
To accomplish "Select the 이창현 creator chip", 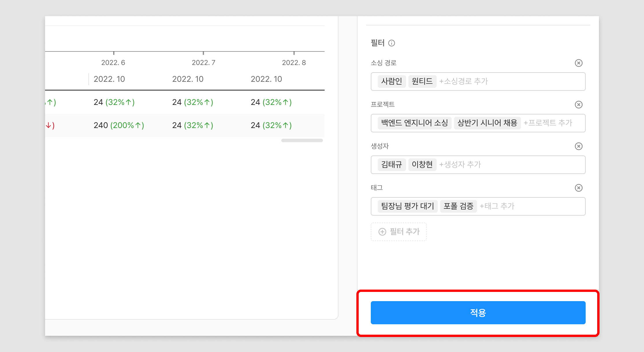I will click(x=422, y=164).
